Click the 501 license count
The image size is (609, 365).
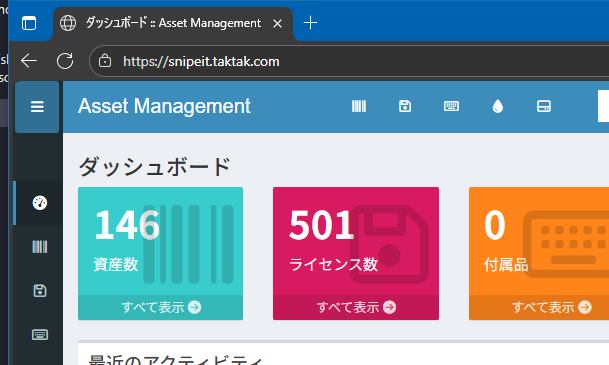(x=322, y=225)
